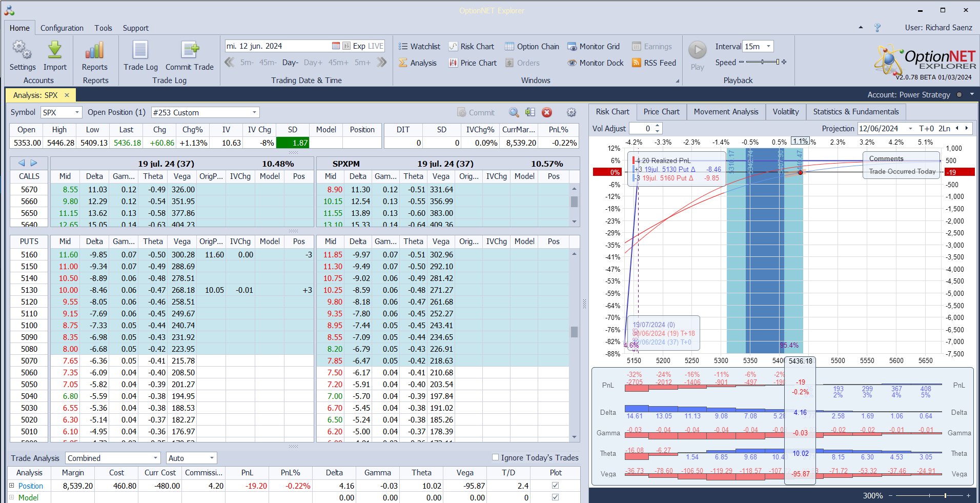Open the Home ribbon tab
Viewport: 980px width, 503px height.
(19, 28)
